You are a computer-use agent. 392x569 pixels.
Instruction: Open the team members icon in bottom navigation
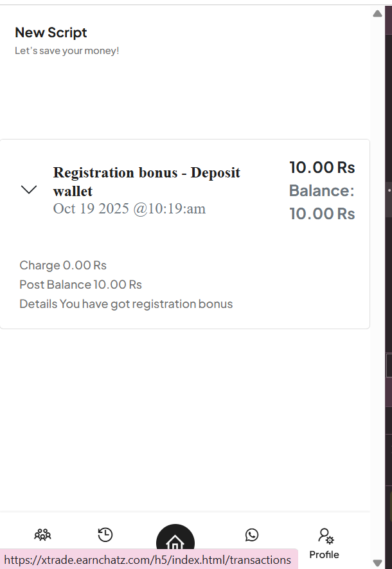42,534
